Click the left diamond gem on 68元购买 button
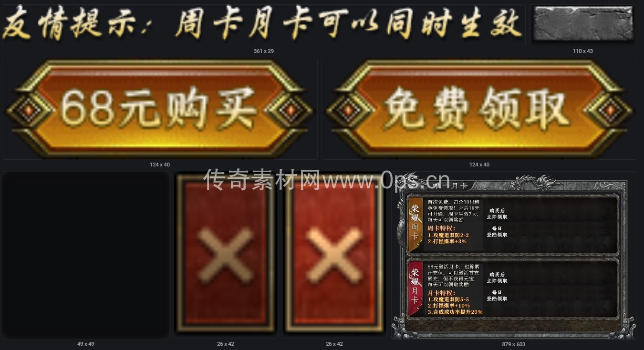644x350 pixels. (x=30, y=111)
